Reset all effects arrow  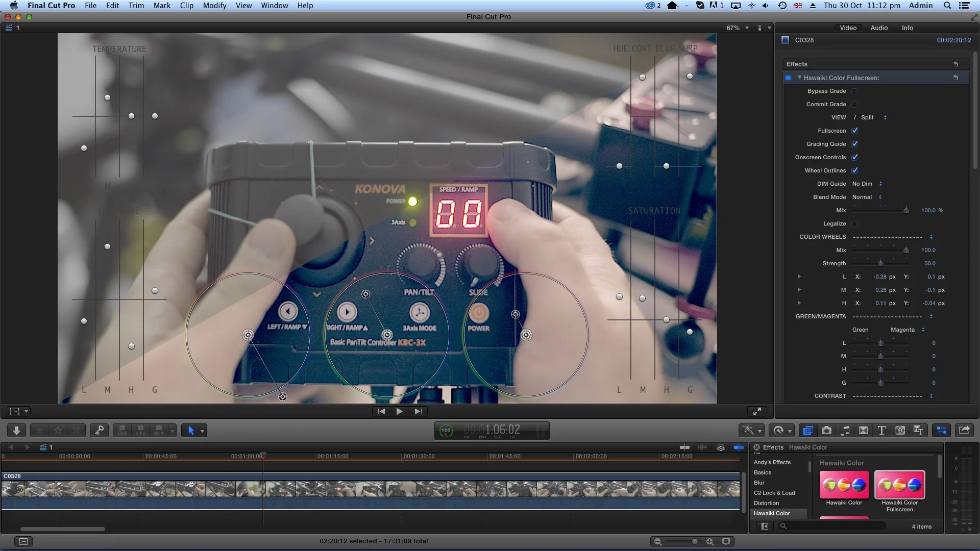coord(955,64)
